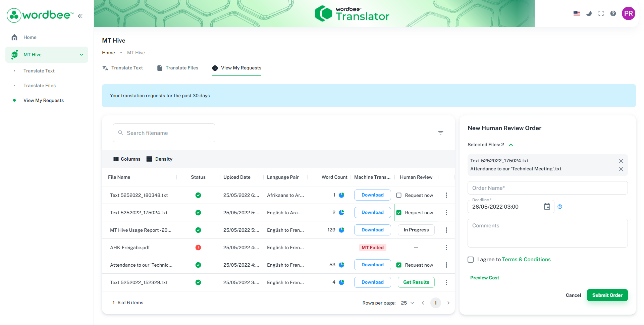Open the US flag language selector
Viewport: 644px width, 325px height.
(577, 13)
